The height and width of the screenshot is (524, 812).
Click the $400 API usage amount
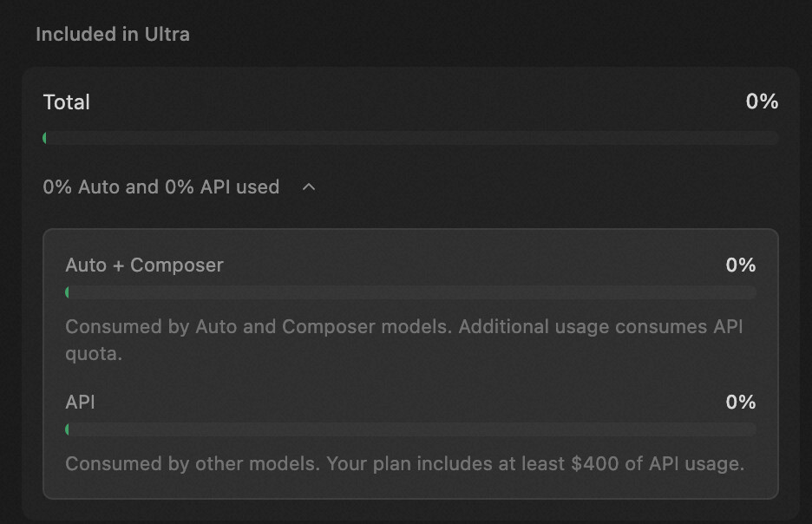595,464
